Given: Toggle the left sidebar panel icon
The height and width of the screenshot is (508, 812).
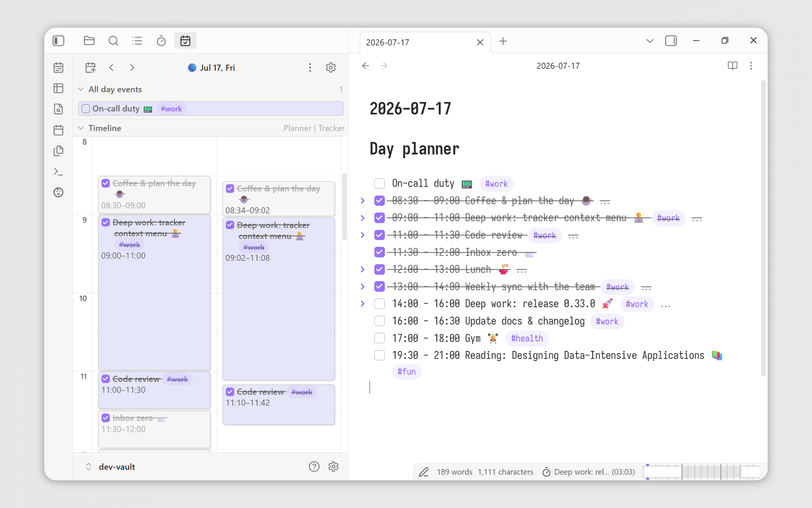Looking at the screenshot, I should (x=58, y=41).
